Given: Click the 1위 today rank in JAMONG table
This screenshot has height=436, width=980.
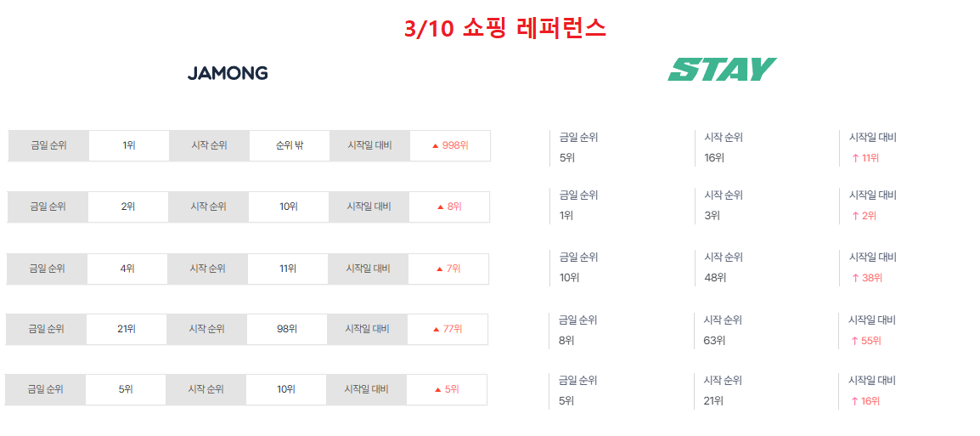Looking at the screenshot, I should 129,145.
